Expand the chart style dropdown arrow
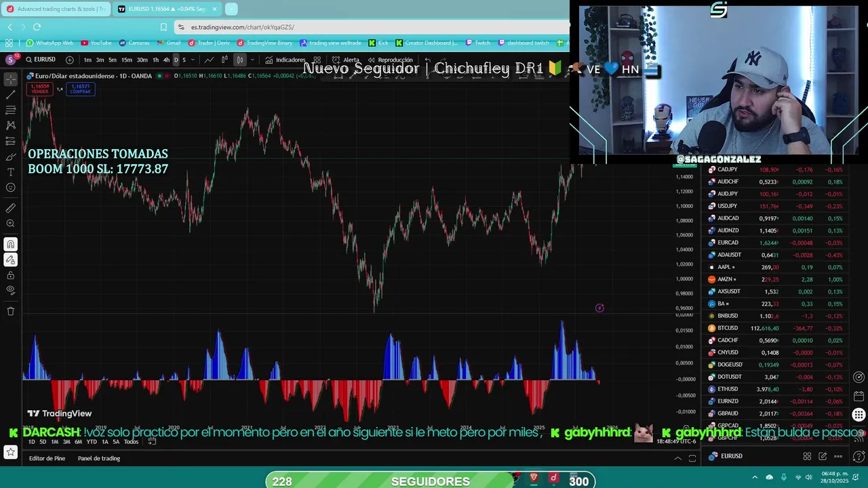The image size is (868, 488). [252, 60]
